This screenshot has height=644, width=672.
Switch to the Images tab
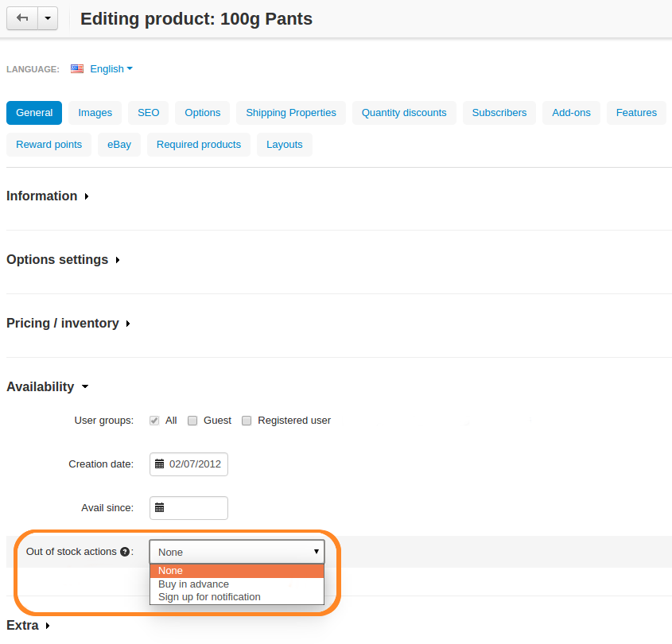pos(95,113)
